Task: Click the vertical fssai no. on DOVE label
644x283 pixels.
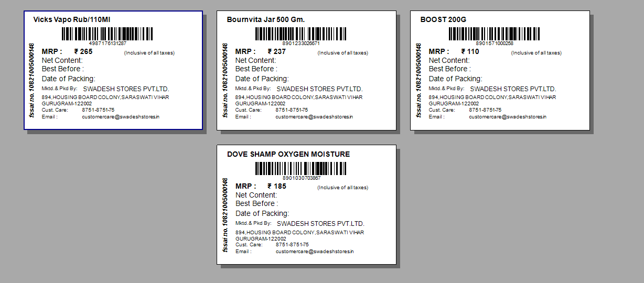Action: coord(225,215)
